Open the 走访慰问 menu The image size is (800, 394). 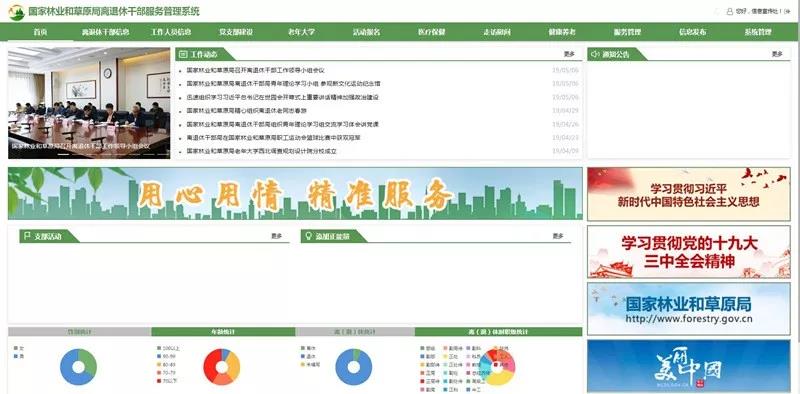(x=497, y=32)
